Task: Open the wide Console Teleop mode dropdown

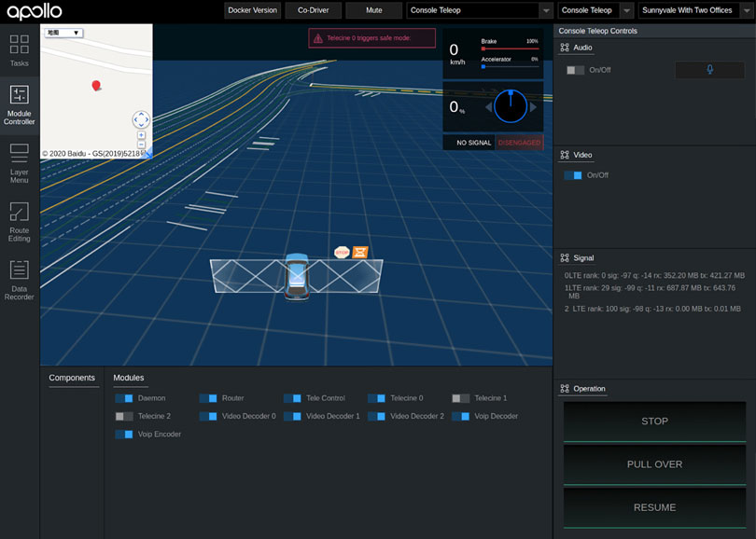Action: point(480,10)
